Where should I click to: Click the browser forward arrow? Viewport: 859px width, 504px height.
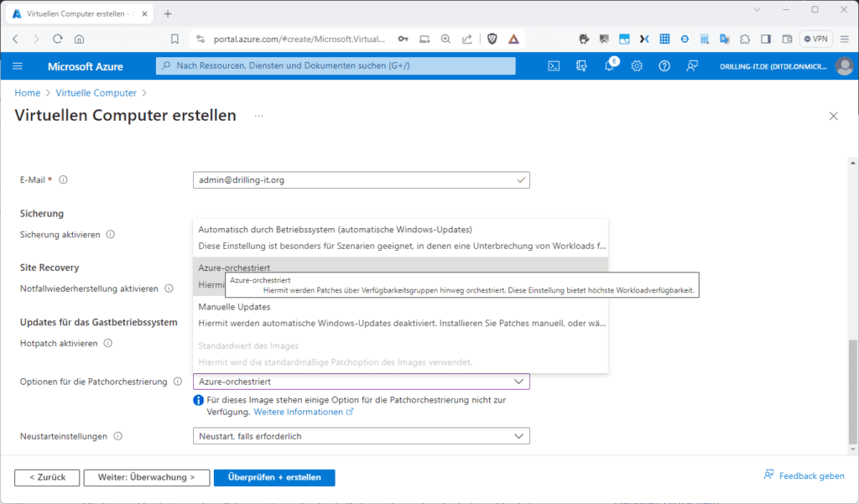[36, 39]
